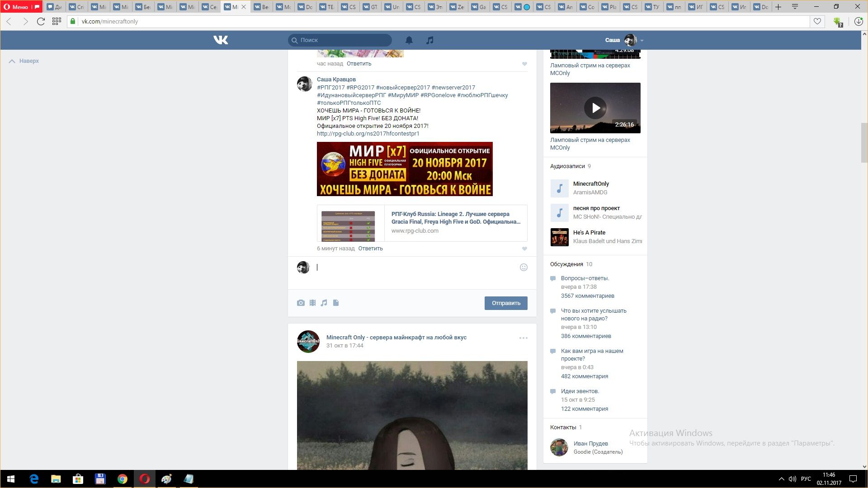Open a new tab with plus button
The width and height of the screenshot is (868, 488).
(x=778, y=7)
